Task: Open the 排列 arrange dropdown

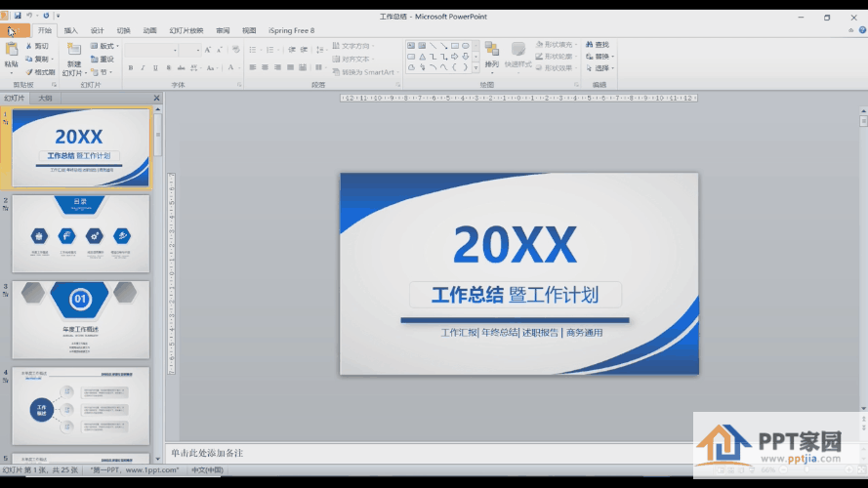Action: (x=491, y=58)
